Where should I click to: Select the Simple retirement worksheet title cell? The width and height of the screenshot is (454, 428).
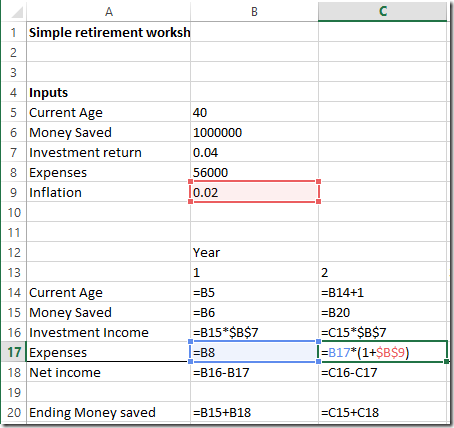coord(109,32)
